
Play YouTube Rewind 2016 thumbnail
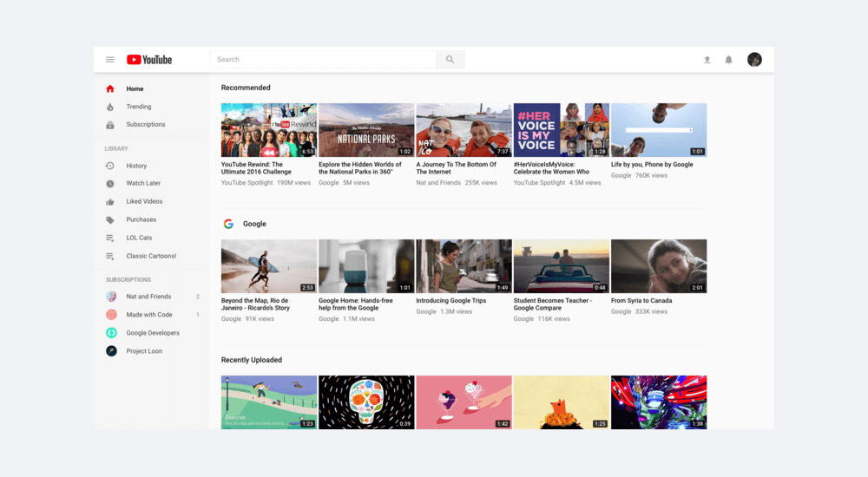pyautogui.click(x=269, y=130)
